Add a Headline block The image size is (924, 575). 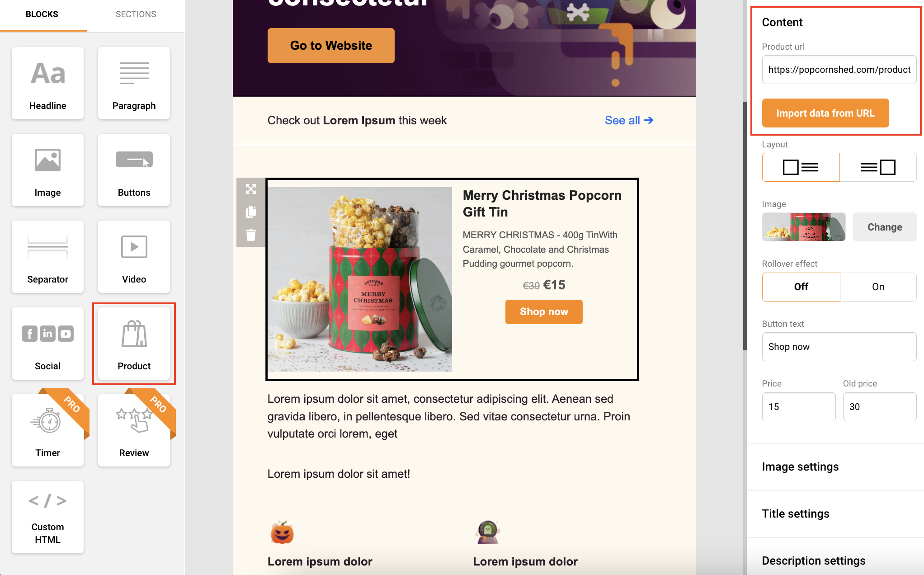(47, 83)
